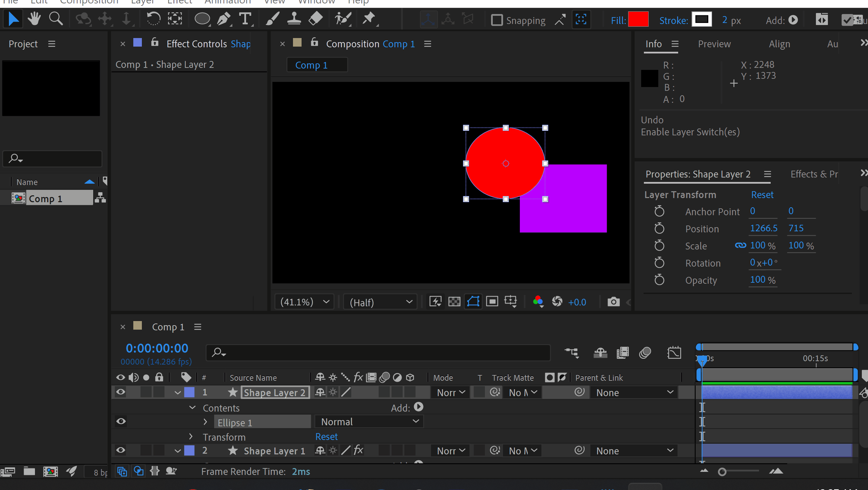Hide Ellipse 1 visibility eye
This screenshot has height=490, width=868.
click(121, 421)
